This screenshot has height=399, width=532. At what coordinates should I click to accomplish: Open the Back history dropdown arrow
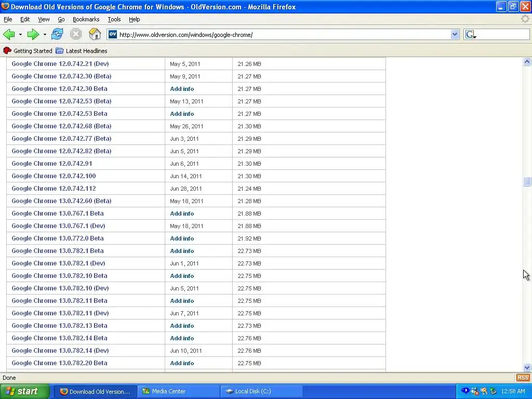tap(20, 35)
